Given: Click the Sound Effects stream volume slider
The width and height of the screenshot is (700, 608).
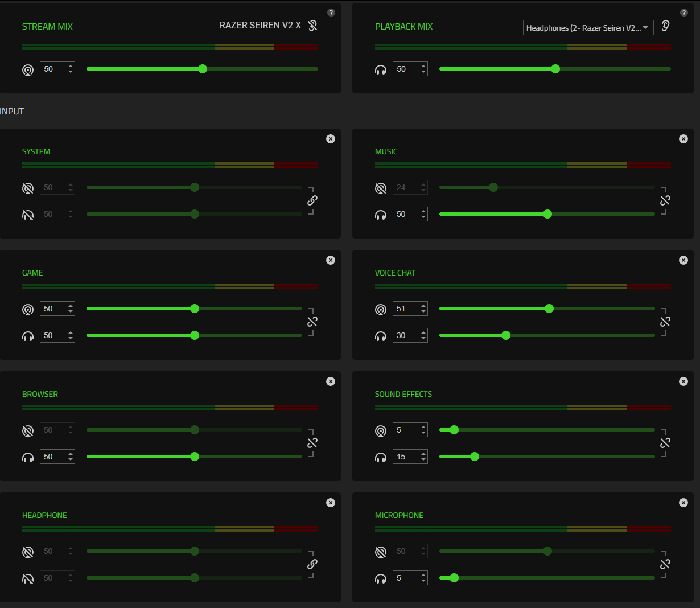Looking at the screenshot, I should [547, 430].
